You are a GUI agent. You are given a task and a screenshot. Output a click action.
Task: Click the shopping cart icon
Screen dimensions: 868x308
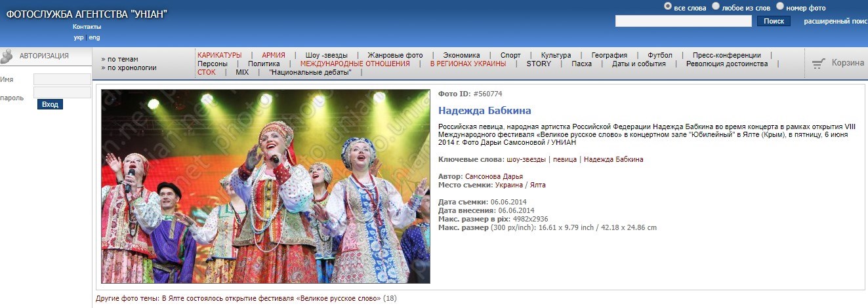click(x=818, y=64)
